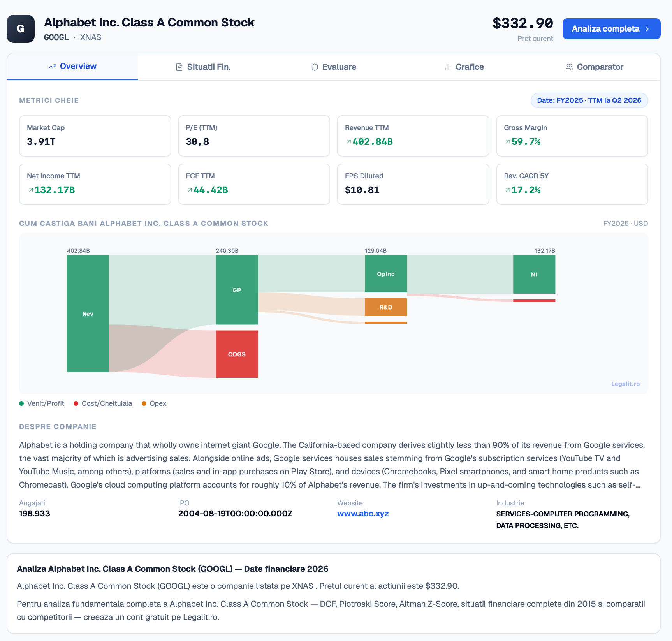Click the Gross Margin up-arrow icon

coord(507,142)
